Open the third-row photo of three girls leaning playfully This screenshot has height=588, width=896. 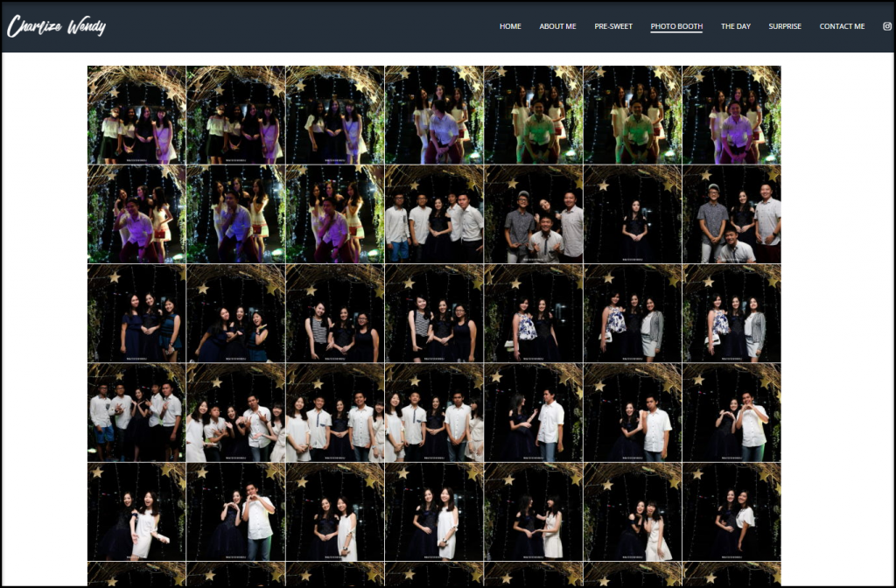[235, 313]
